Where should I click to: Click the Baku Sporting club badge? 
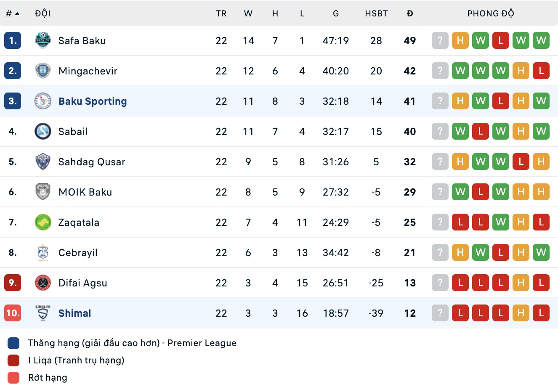[x=43, y=101]
